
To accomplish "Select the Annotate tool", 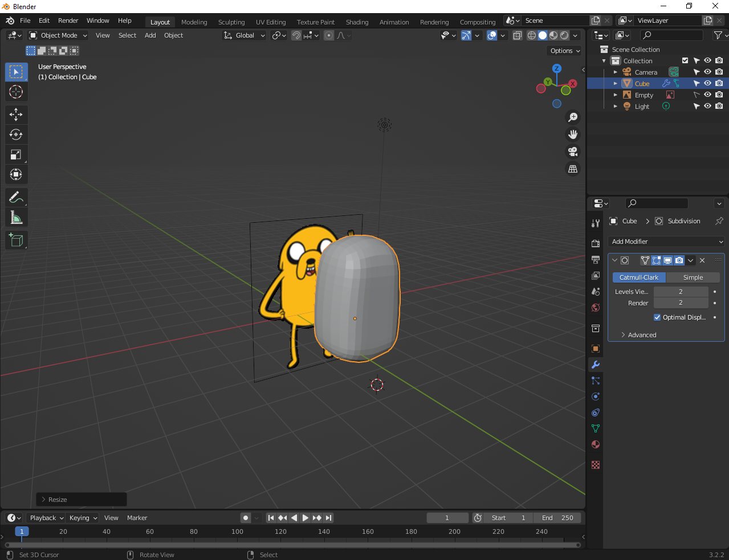I will click(x=16, y=197).
